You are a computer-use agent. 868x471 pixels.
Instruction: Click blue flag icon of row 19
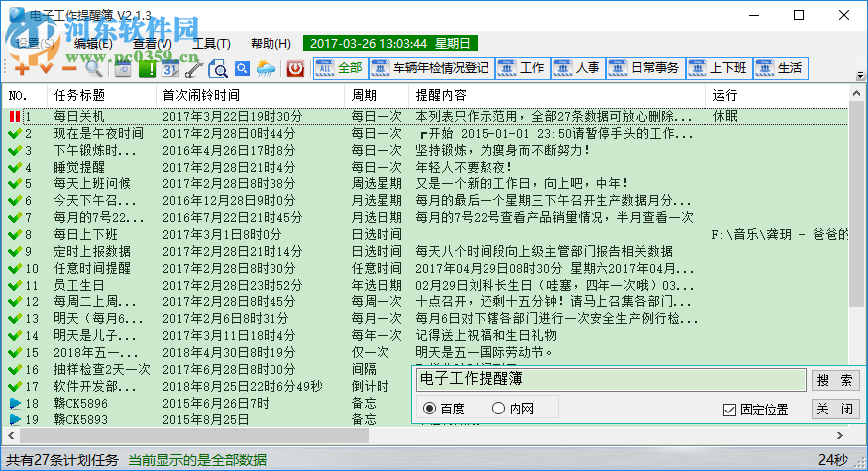pos(15,420)
